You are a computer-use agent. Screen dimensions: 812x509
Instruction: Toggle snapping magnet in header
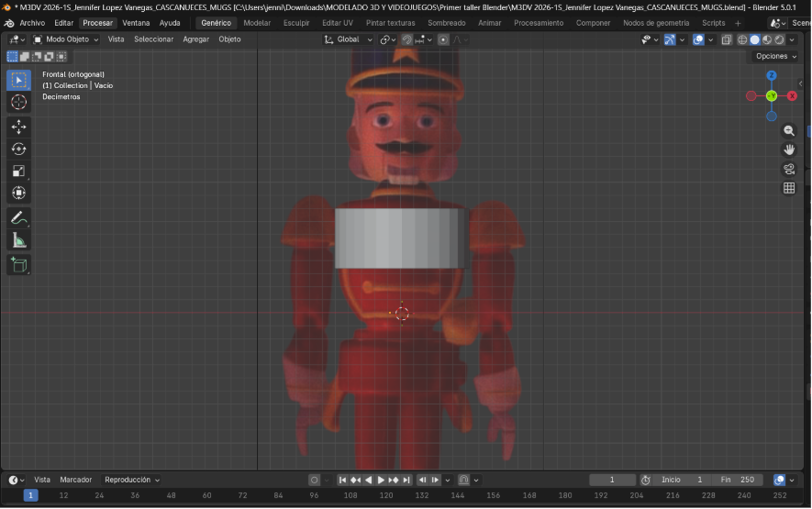pos(406,39)
